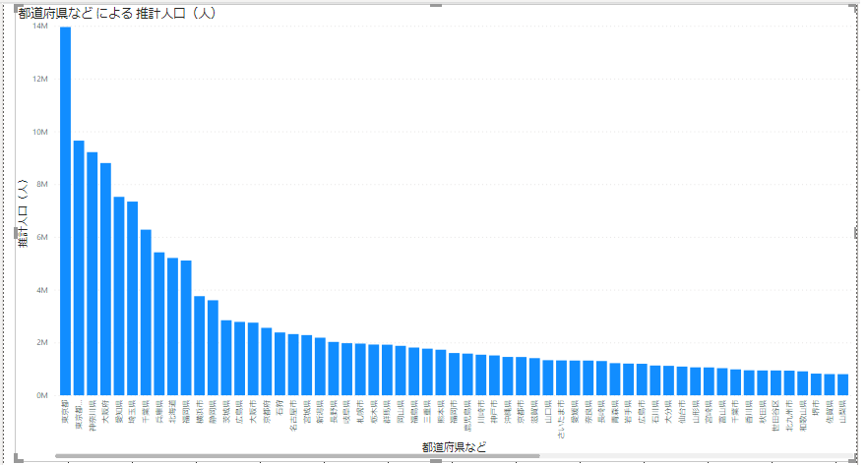Click the top-center resize handle of the visual
The height and width of the screenshot is (465, 868).
click(x=435, y=5)
